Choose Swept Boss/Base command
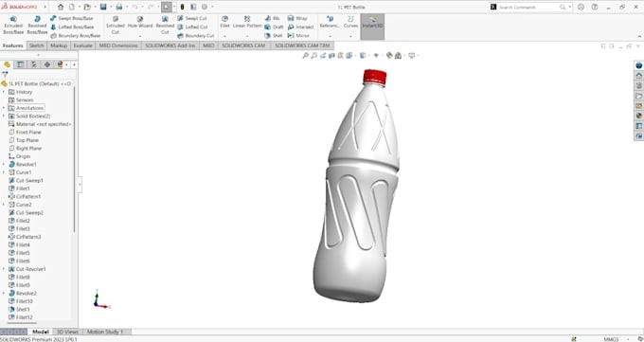 [71, 19]
